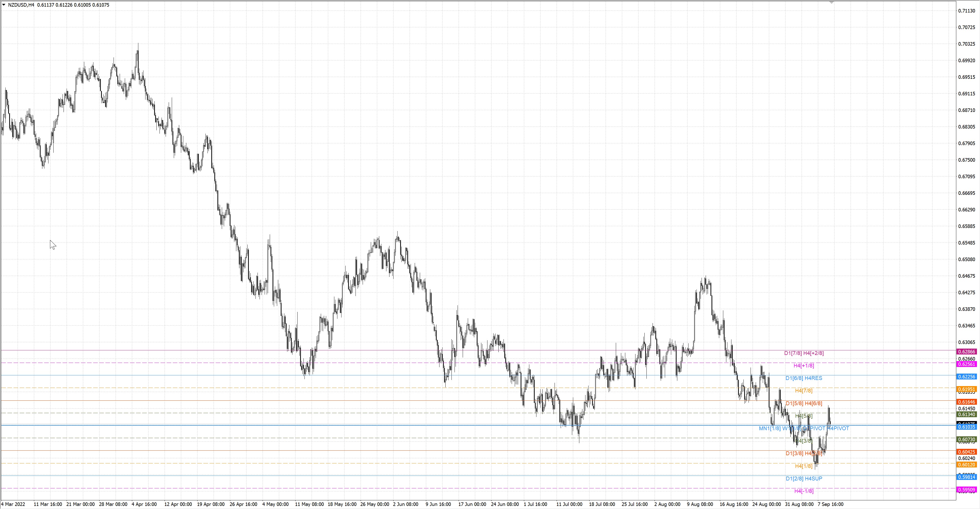The width and height of the screenshot is (980, 509).
Task: Click the 1 Jul 16:00 time label
Action: pyautogui.click(x=535, y=504)
